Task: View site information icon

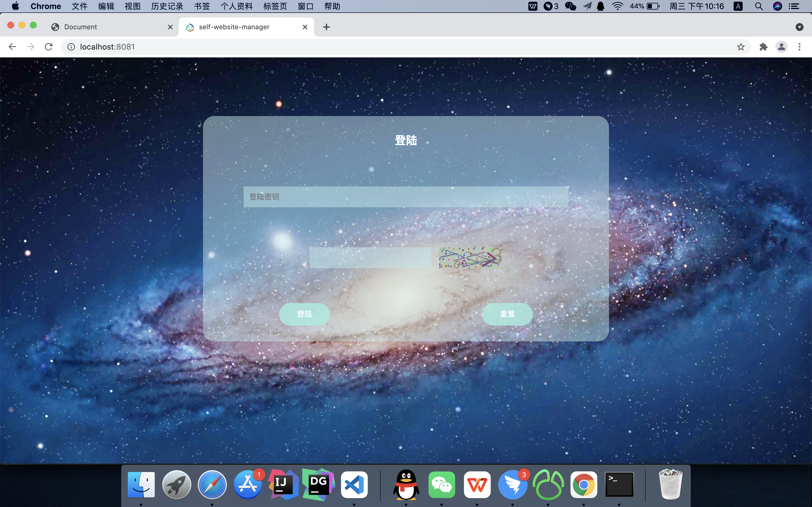Action: [71, 46]
